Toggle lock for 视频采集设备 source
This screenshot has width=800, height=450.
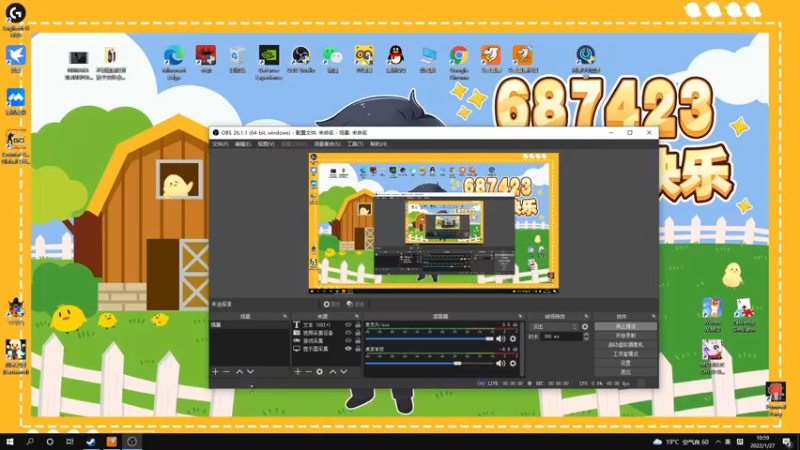358,333
